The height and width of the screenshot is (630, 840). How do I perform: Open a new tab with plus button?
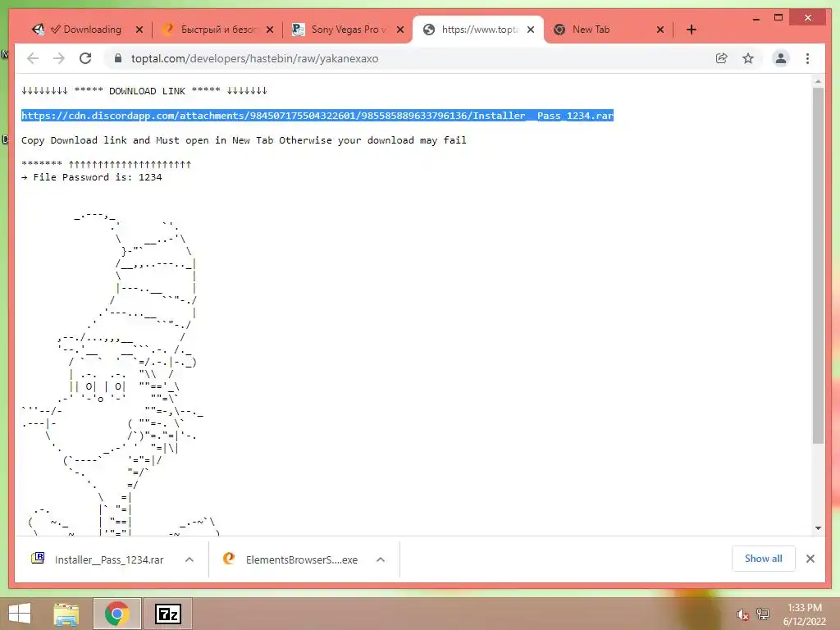[691, 30]
